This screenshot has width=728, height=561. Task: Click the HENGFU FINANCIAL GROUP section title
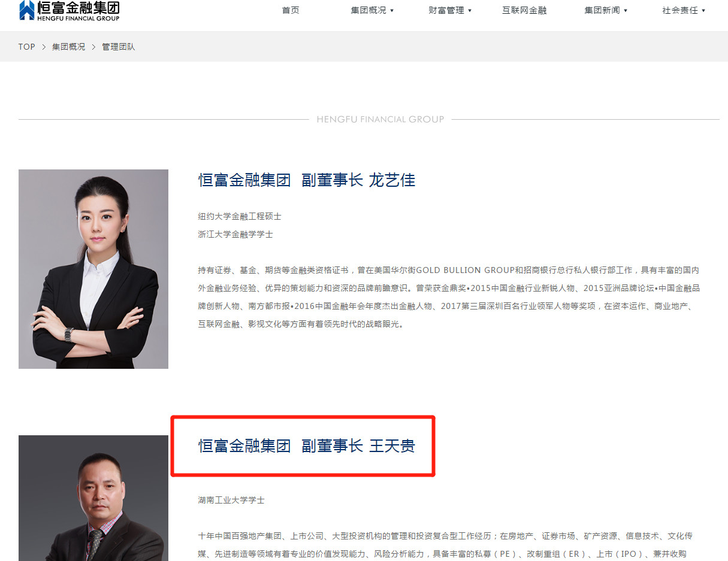click(380, 119)
